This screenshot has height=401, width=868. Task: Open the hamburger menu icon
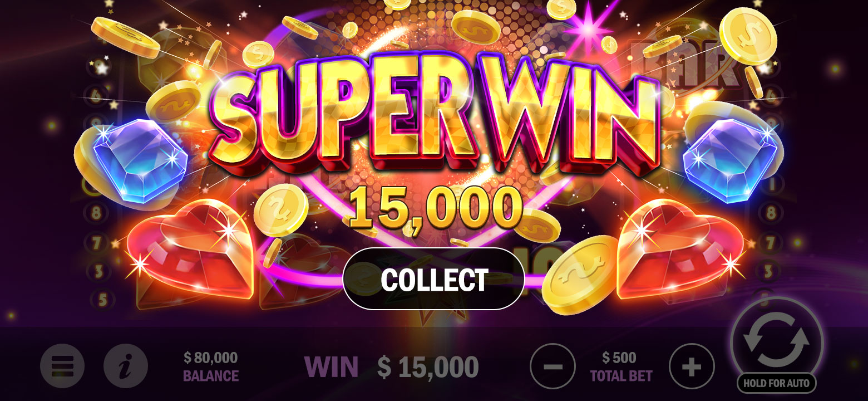(62, 366)
